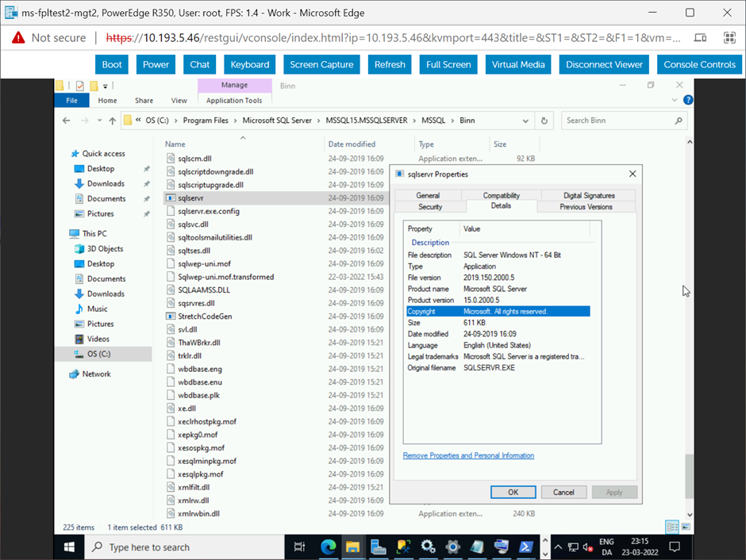Open the Chat panel

point(199,65)
